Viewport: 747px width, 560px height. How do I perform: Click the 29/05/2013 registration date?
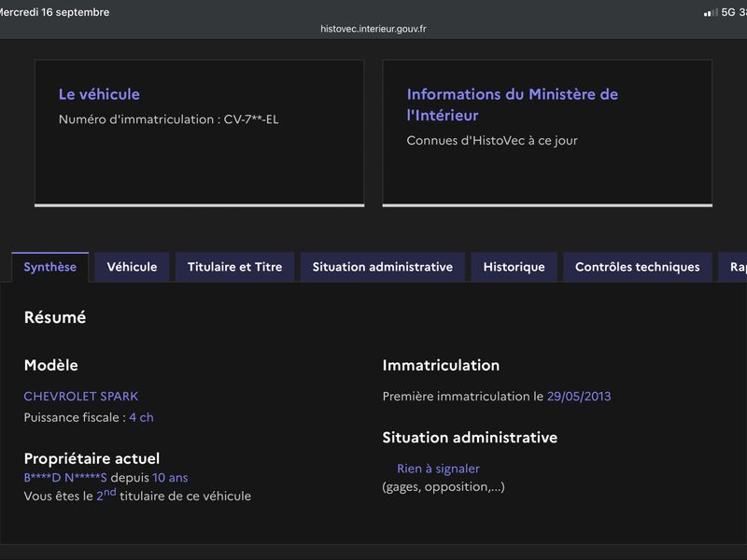point(579,396)
